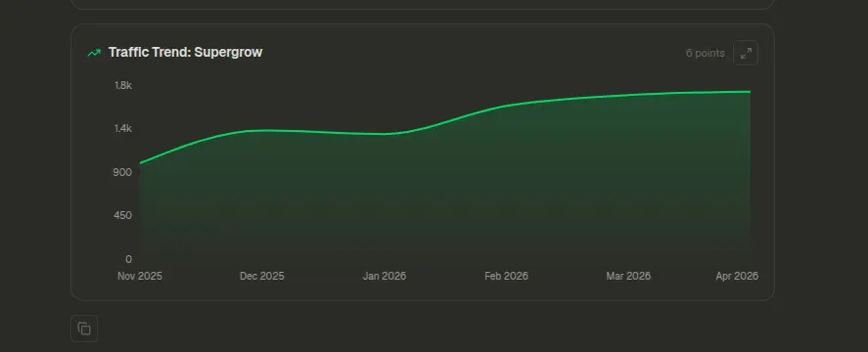
Task: Click the '6 points' label
Action: (x=706, y=53)
